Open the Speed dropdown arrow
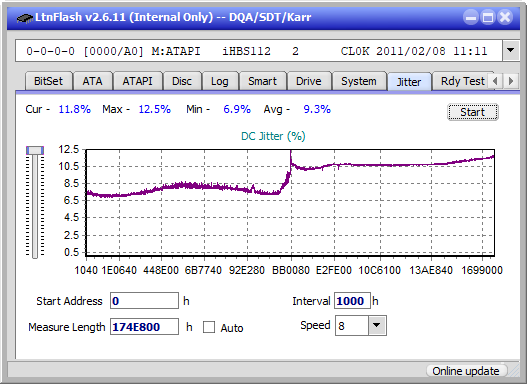The height and width of the screenshot is (384, 527). (x=377, y=325)
